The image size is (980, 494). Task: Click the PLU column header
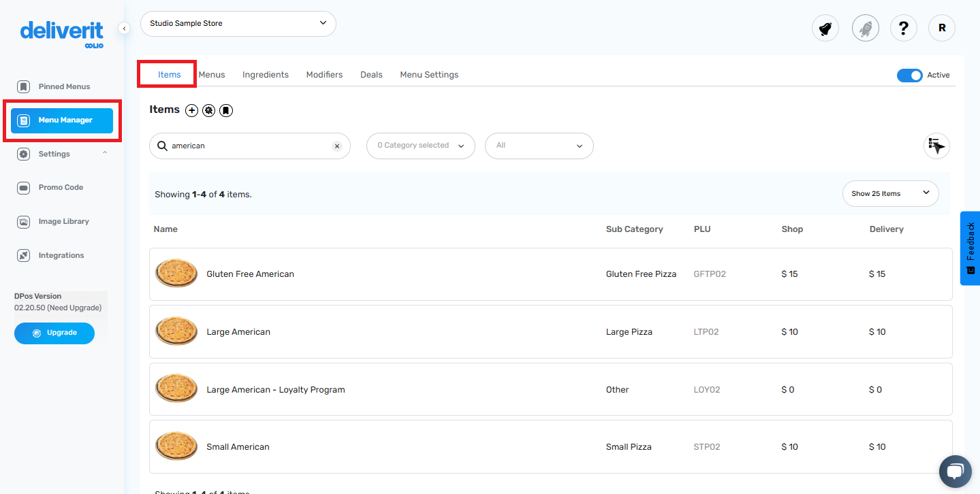tap(702, 229)
